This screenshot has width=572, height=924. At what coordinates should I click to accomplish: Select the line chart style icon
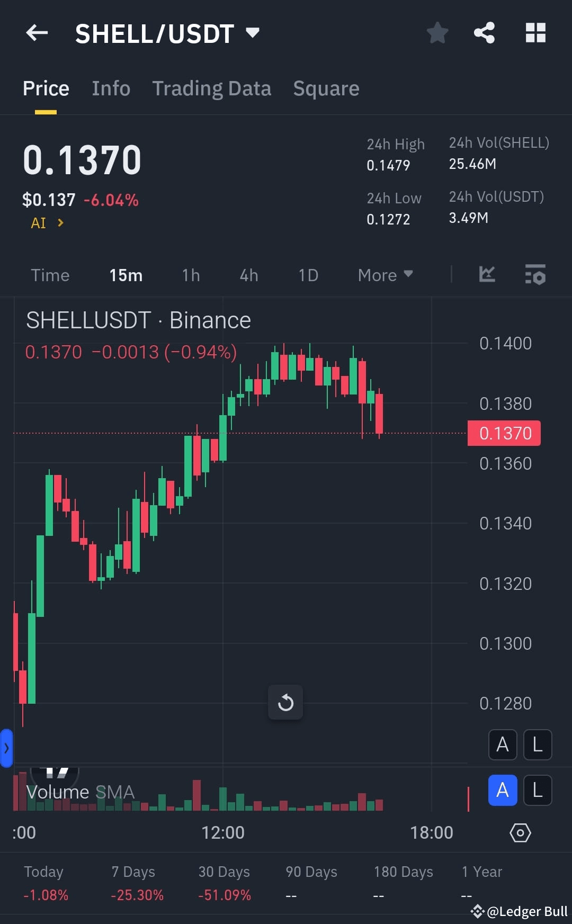(487, 275)
